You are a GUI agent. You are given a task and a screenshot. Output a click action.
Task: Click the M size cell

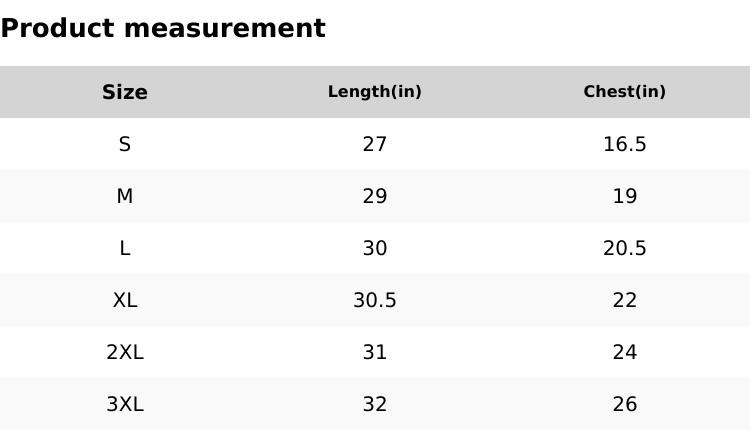coord(125,196)
